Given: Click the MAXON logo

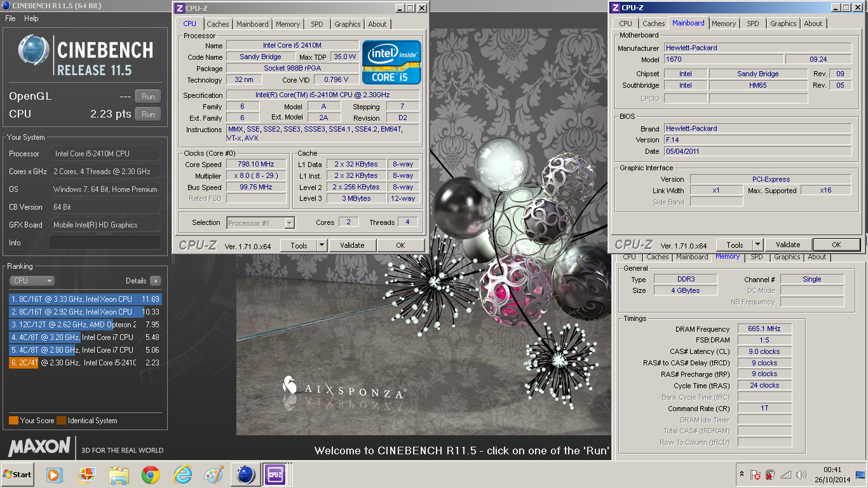Looking at the screenshot, I should pos(39,446).
